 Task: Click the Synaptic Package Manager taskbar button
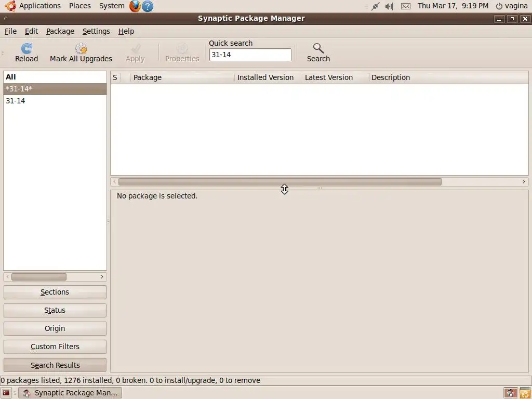(70, 393)
